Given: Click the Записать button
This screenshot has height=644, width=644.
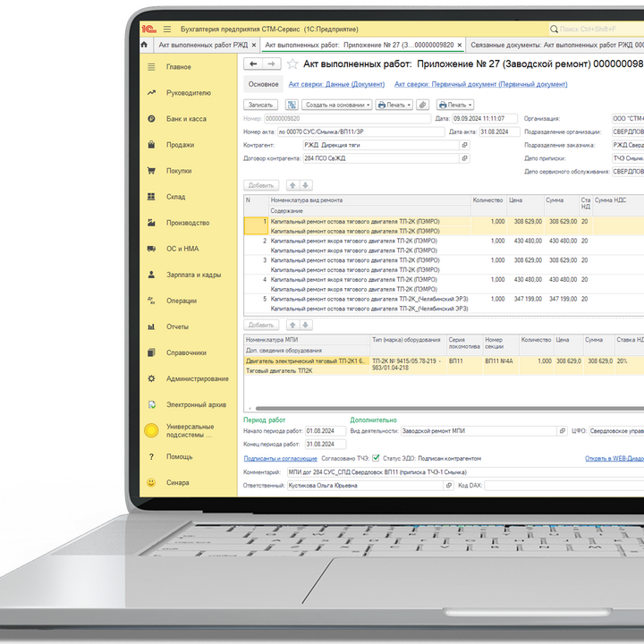Looking at the screenshot, I should (x=262, y=105).
